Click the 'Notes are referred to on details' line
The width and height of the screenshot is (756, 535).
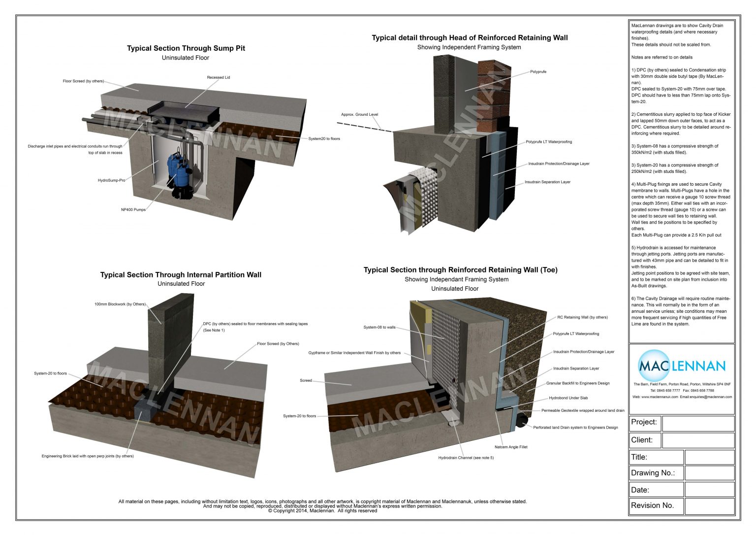(661, 57)
